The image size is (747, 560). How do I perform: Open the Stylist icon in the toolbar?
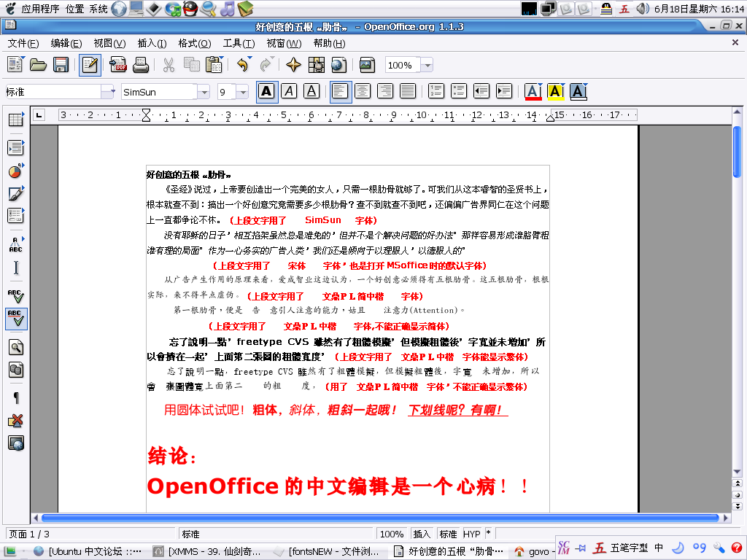pos(317,65)
